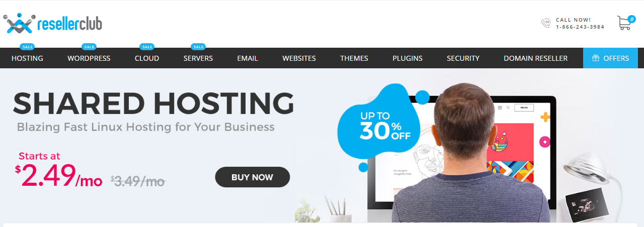Viewport: 644px width, 227px height.
Task: Open the Domain Reseller menu item
Action: point(535,58)
